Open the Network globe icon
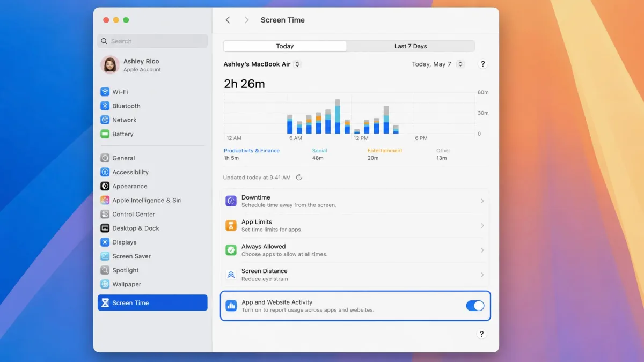Screen dimensions: 644x362 pyautogui.click(x=105, y=120)
